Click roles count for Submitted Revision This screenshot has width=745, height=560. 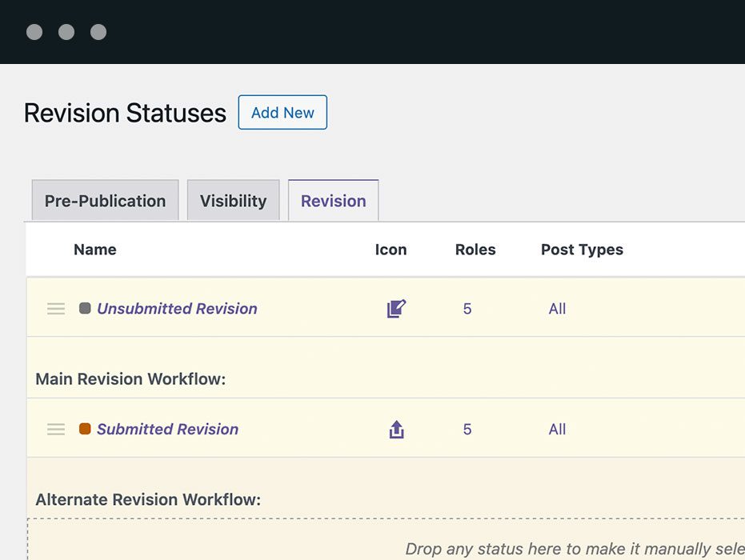467,430
